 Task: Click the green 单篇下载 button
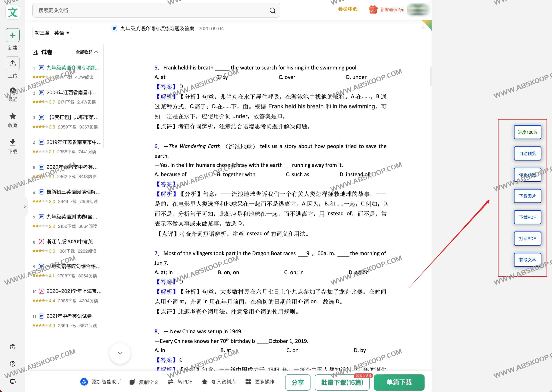399,382
